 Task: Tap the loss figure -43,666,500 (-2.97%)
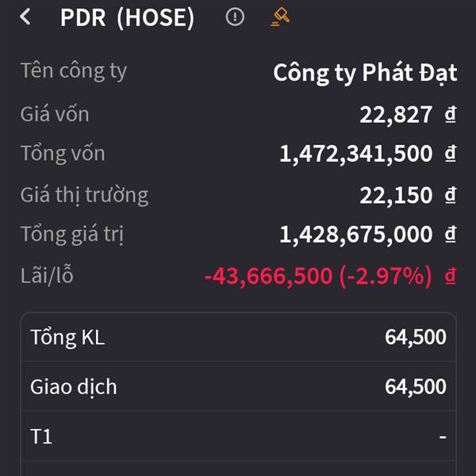pos(318,276)
